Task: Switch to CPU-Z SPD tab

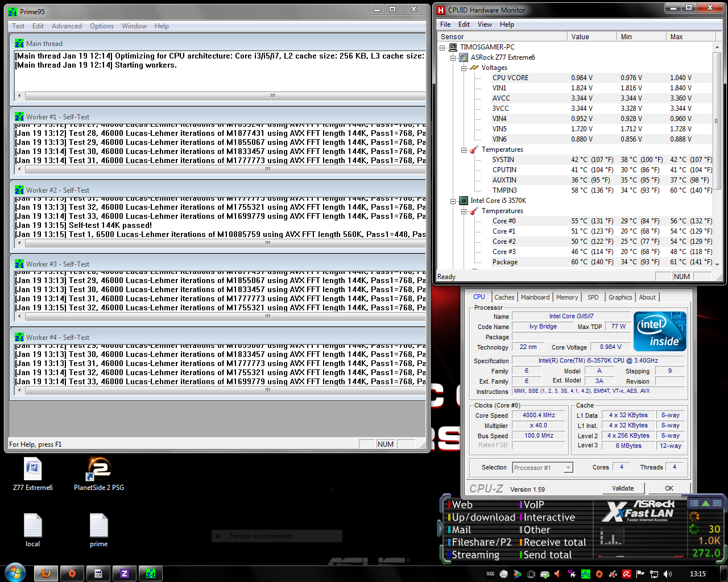Action: pos(593,297)
